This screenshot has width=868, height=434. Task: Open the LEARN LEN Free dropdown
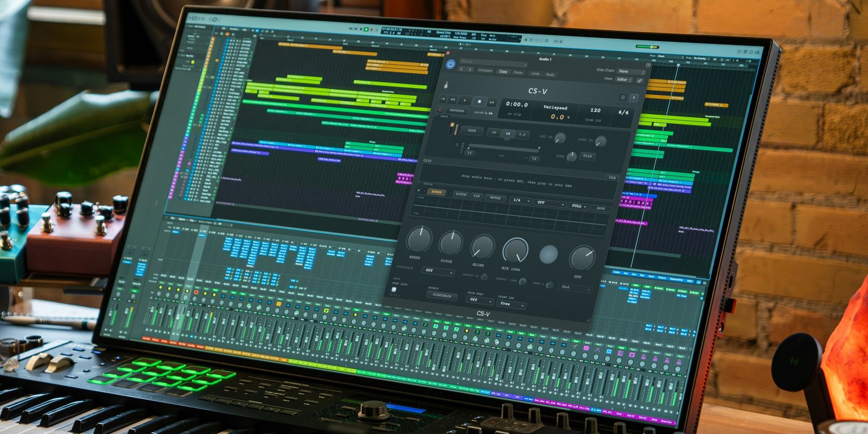pyautogui.click(x=511, y=305)
